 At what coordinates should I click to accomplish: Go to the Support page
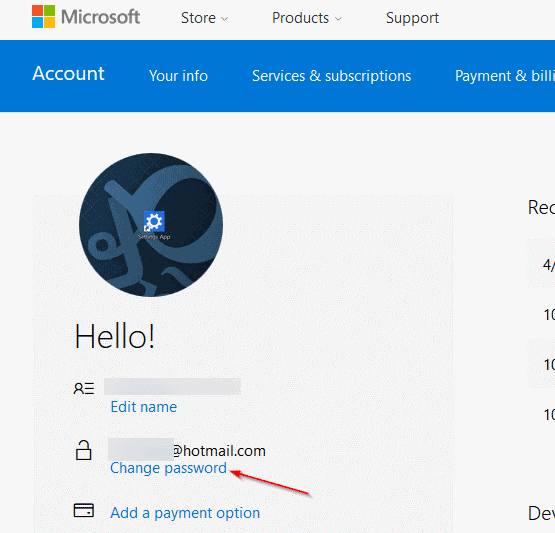[412, 18]
